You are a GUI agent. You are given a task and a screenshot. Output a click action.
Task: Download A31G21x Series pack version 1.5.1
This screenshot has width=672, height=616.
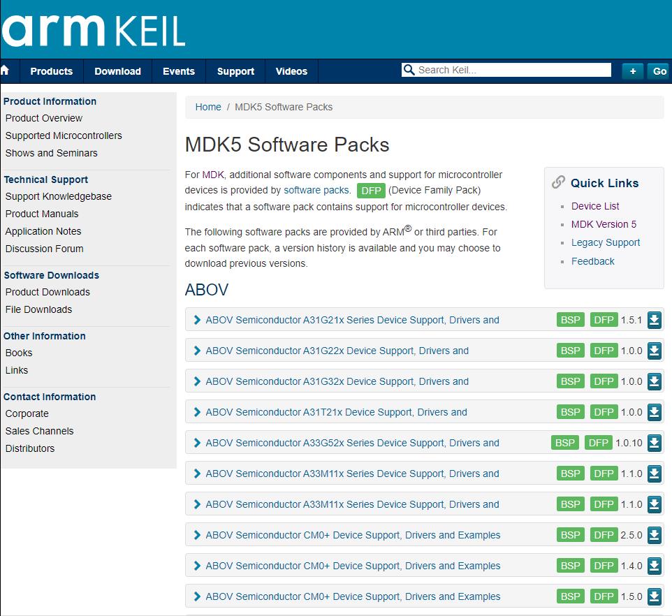[654, 320]
